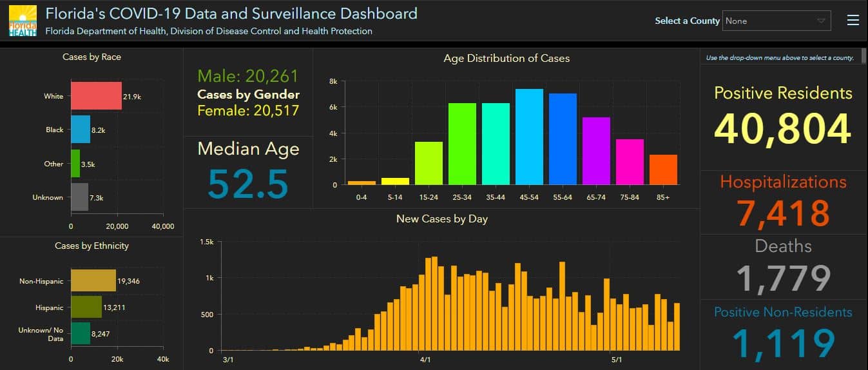
Task: Click the 13,211 Hispanic value label
Action: tap(115, 307)
